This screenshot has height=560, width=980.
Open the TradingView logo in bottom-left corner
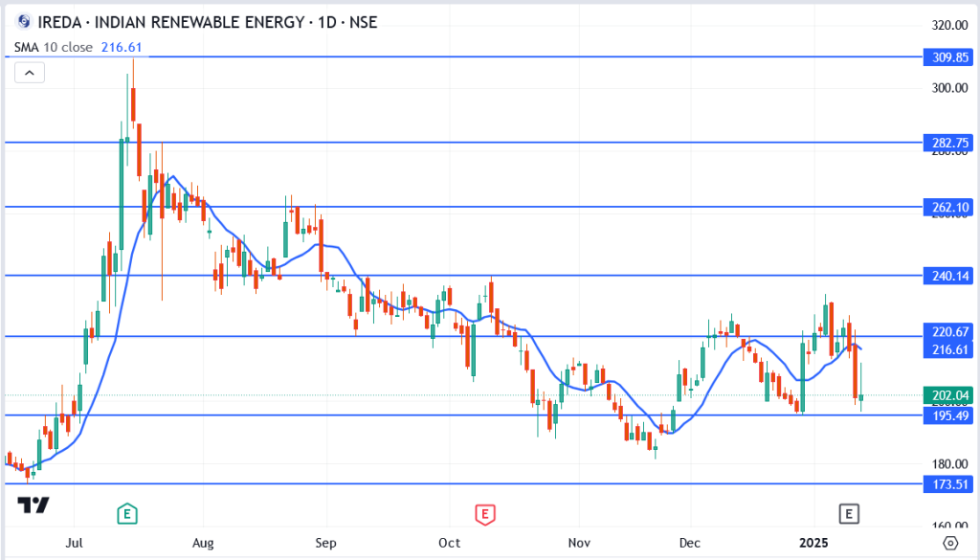34,504
